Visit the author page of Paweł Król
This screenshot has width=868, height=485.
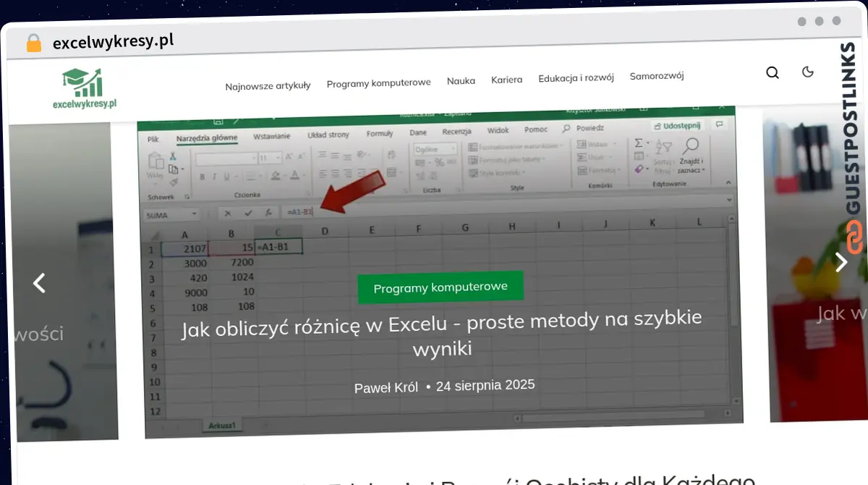point(386,388)
